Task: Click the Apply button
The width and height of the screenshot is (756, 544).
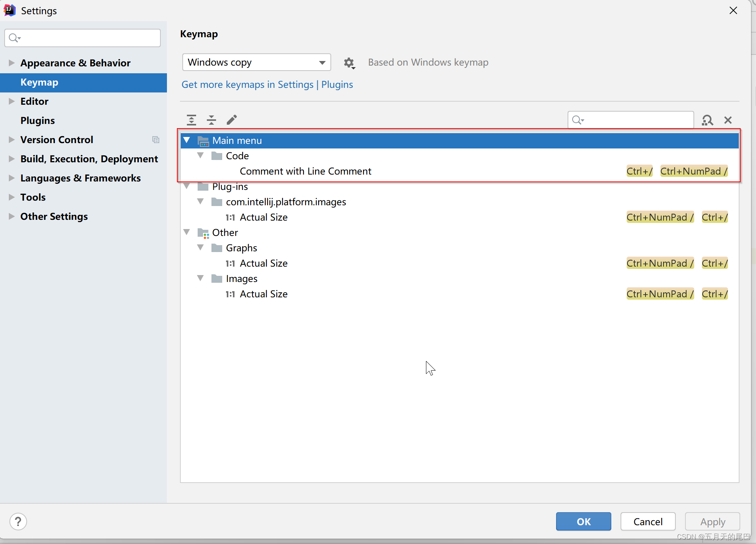Action: pos(713,521)
